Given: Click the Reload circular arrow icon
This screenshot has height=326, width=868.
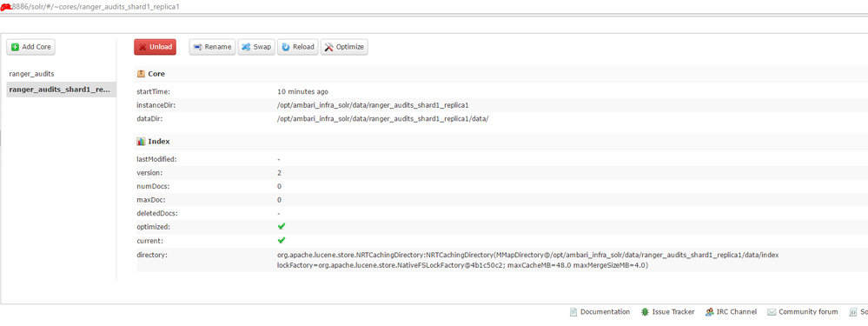Looking at the screenshot, I should pos(286,47).
